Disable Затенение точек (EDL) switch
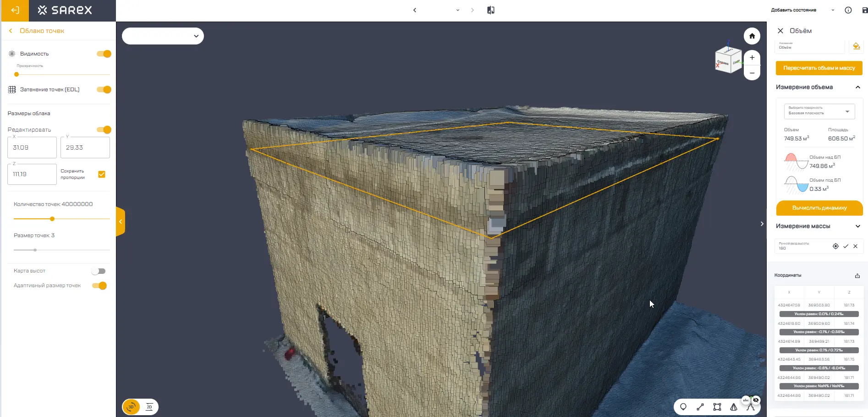Screen dimensions: 868x417 tap(104, 89)
